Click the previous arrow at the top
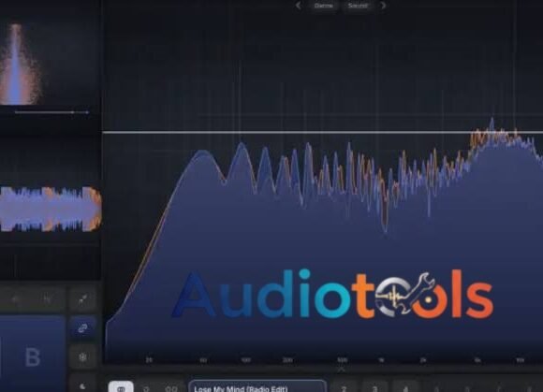543x392 pixels. (x=298, y=6)
